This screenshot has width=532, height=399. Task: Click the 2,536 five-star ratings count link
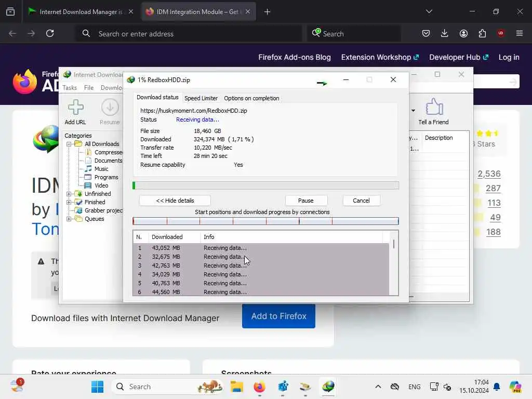[x=489, y=174]
